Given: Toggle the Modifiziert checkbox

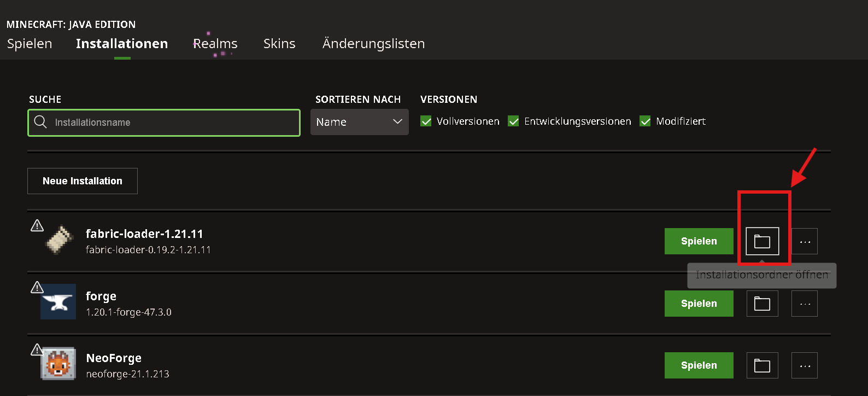Looking at the screenshot, I should [x=645, y=121].
